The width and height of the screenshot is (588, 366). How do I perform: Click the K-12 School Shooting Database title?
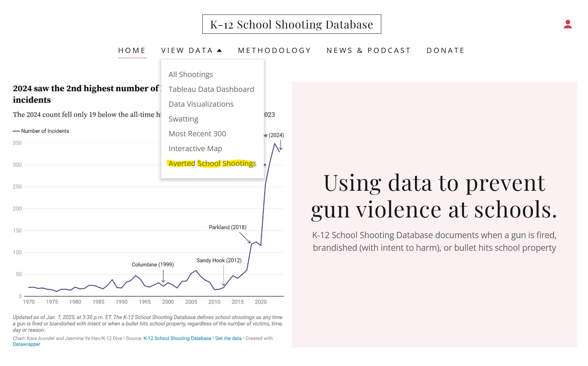[x=292, y=24]
